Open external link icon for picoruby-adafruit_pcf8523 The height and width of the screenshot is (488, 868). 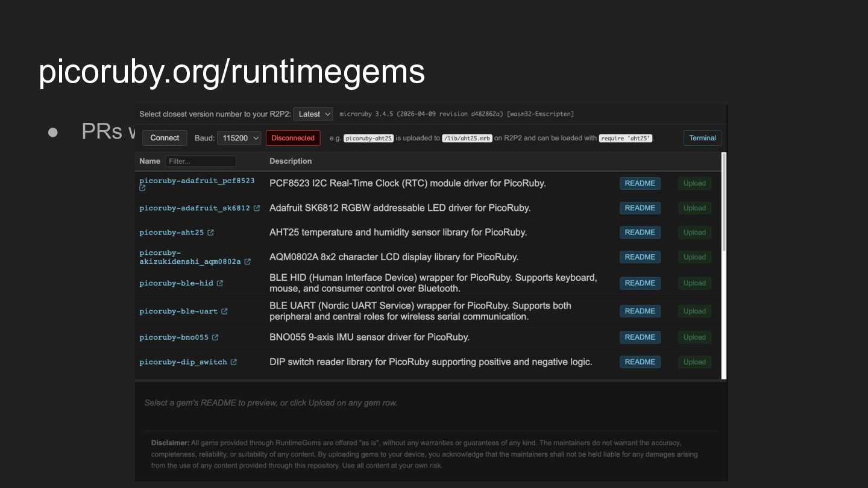pos(142,188)
